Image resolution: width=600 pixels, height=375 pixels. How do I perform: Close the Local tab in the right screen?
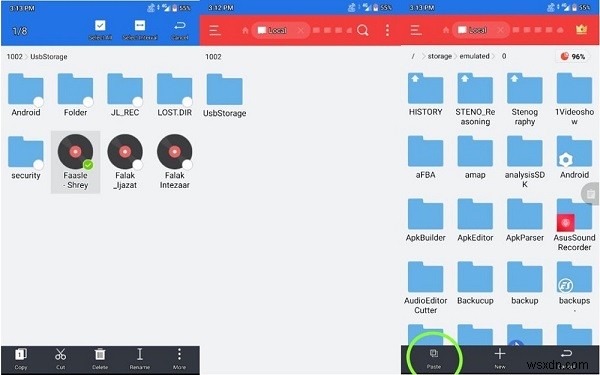pyautogui.click(x=501, y=30)
